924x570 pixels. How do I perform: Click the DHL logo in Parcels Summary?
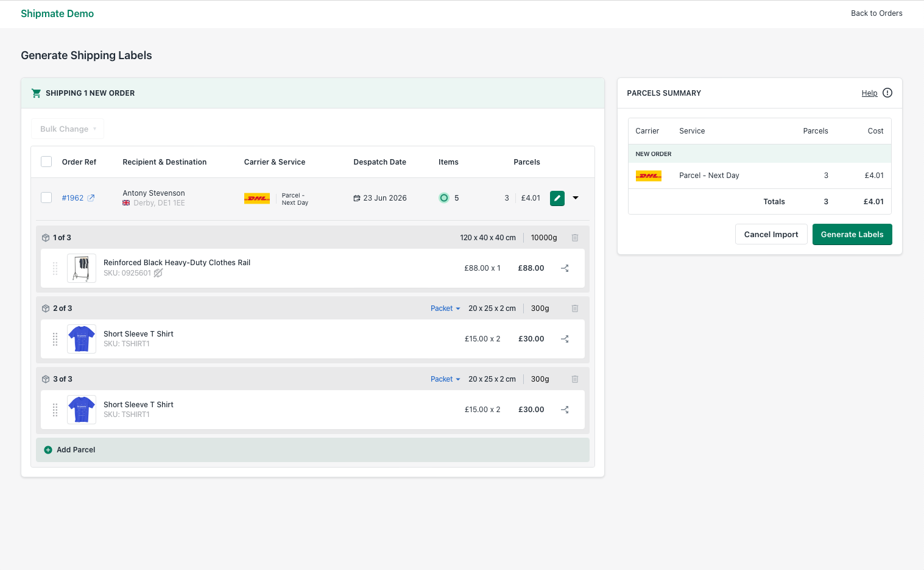(x=649, y=176)
